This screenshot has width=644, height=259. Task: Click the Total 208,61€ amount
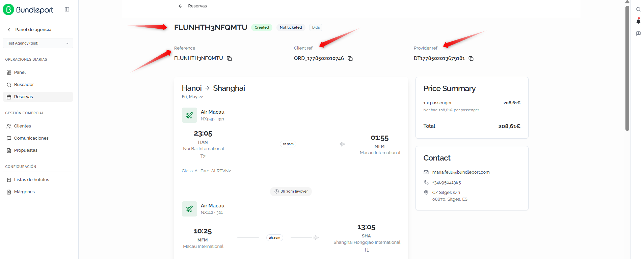coord(509,126)
